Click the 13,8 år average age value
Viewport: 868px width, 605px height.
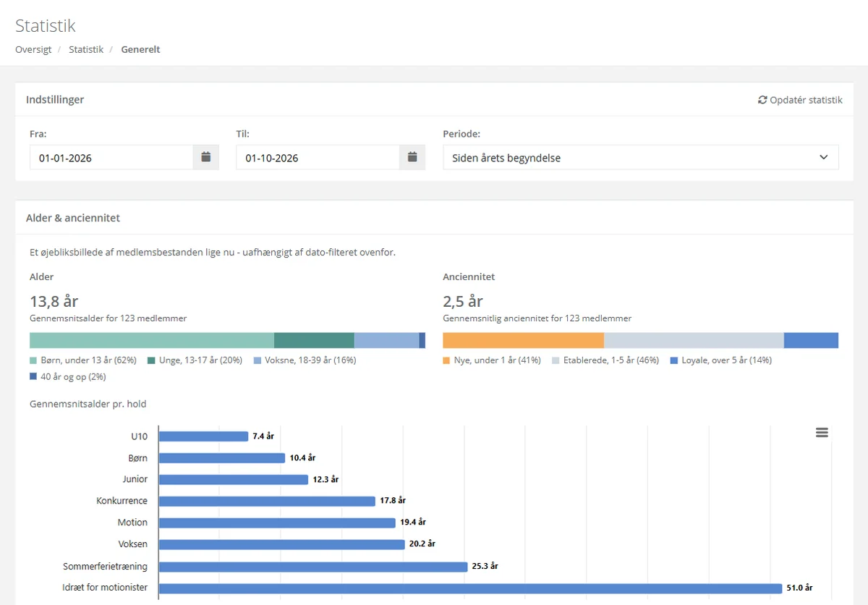point(54,301)
